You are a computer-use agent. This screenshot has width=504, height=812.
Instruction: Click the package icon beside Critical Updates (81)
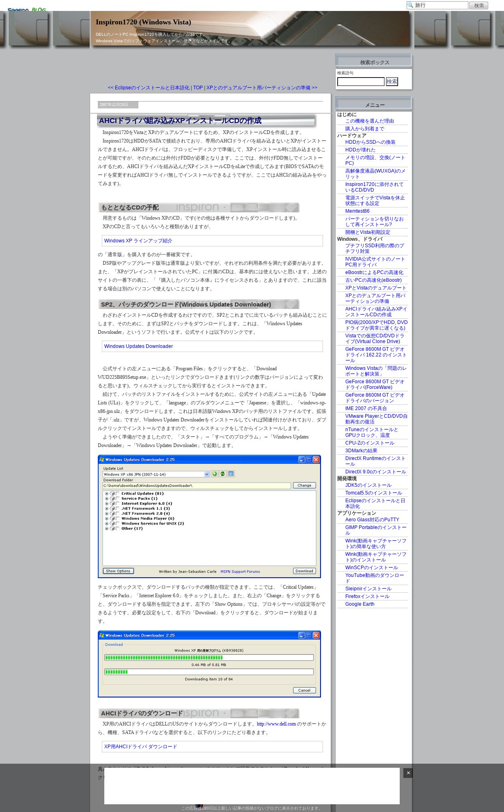click(112, 494)
